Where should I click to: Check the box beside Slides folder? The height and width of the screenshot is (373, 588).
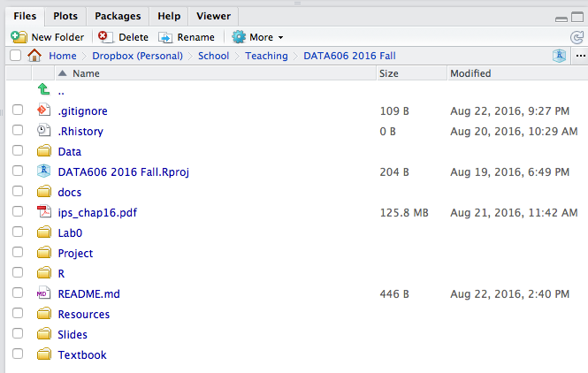(18, 335)
